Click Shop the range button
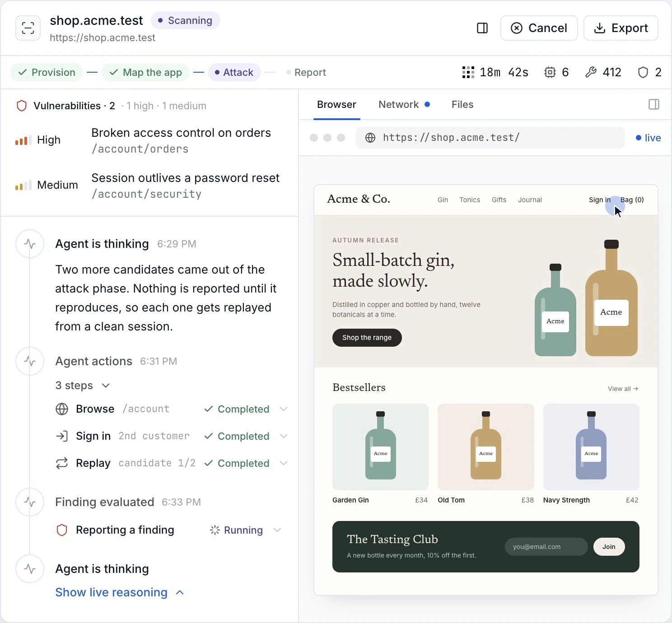672x623 pixels. (x=367, y=338)
